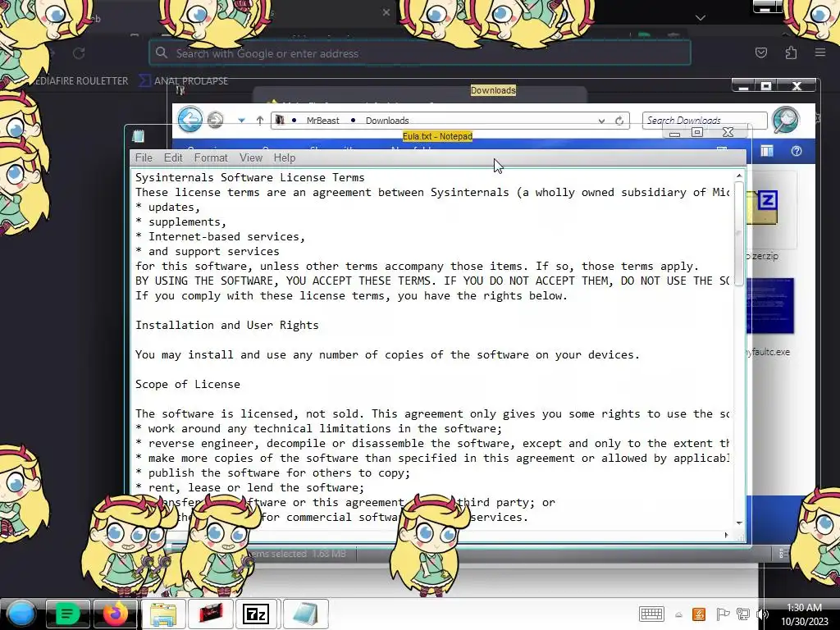Click scroll down arrow in Notepad

click(x=739, y=523)
